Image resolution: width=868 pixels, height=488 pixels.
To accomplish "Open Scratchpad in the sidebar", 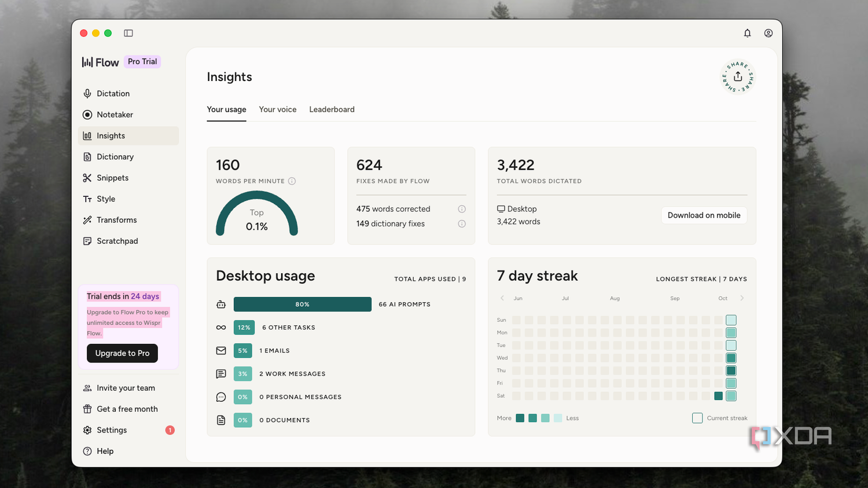I will click(128, 241).
